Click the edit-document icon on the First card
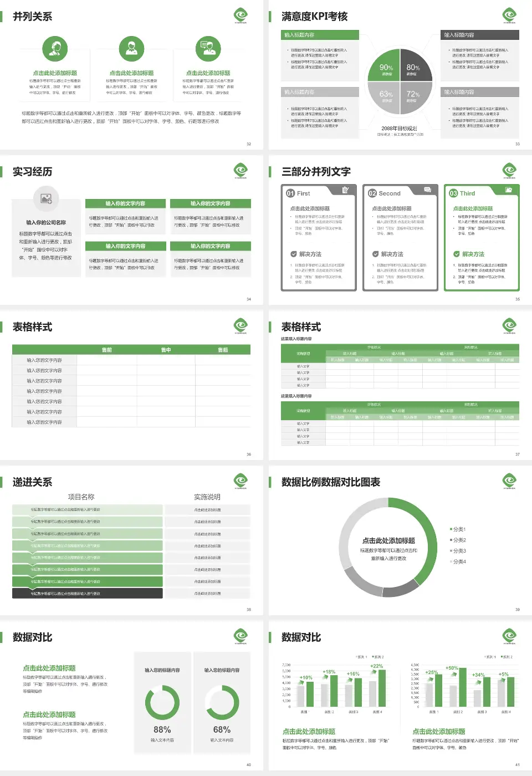The image size is (532, 776). (x=346, y=190)
